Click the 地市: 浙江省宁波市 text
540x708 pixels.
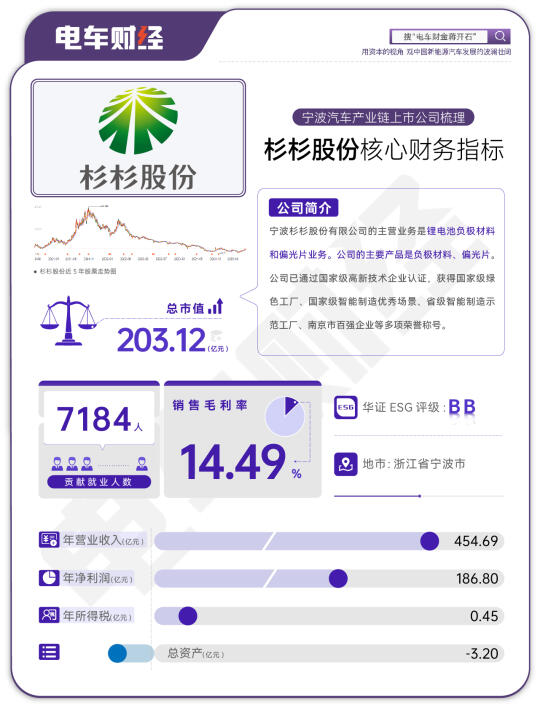414,464
